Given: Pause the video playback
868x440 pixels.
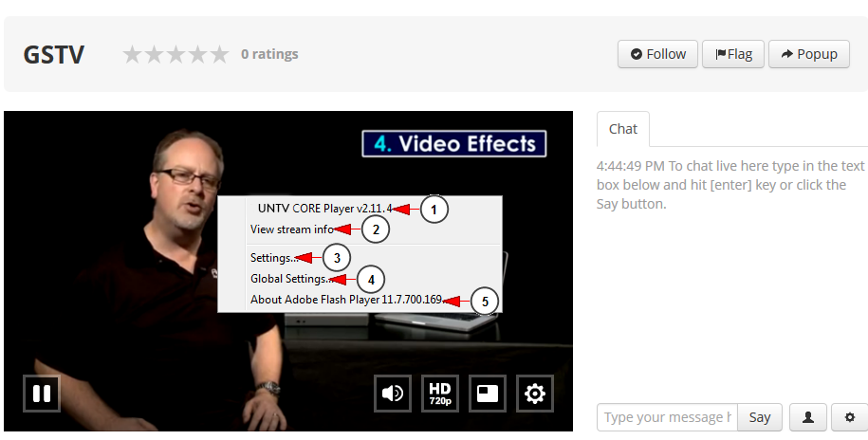Looking at the screenshot, I should (42, 393).
